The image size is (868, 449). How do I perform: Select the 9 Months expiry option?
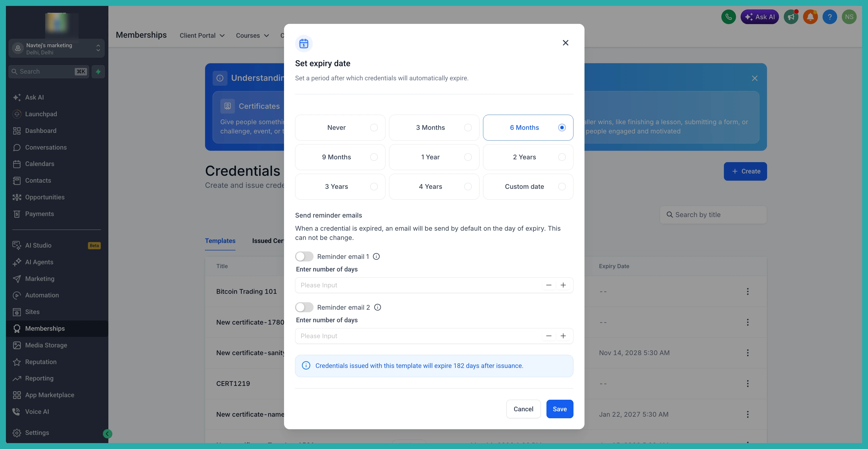(340, 157)
